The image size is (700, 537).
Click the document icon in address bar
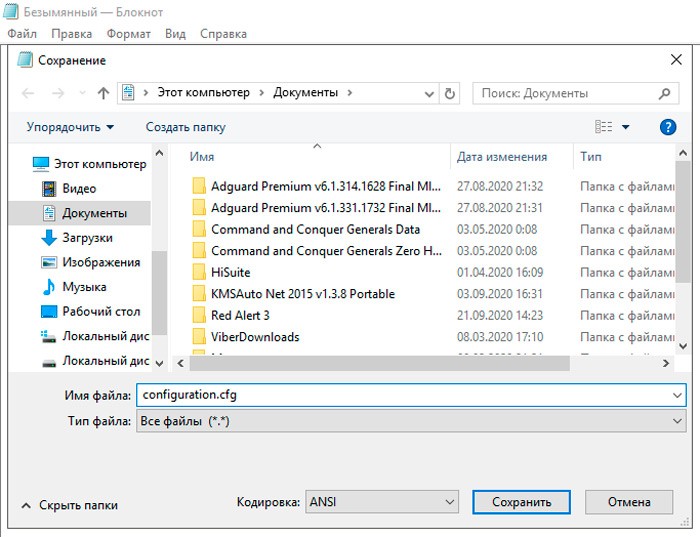129,93
